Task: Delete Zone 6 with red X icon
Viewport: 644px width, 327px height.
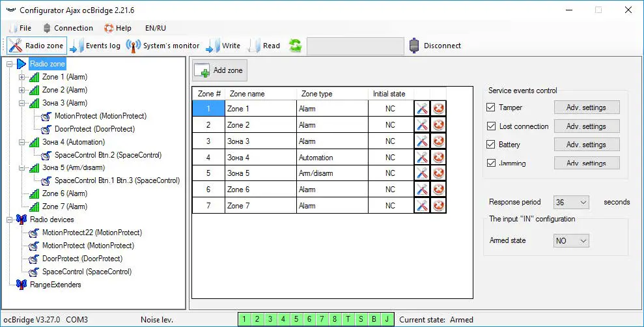Action: tap(438, 190)
